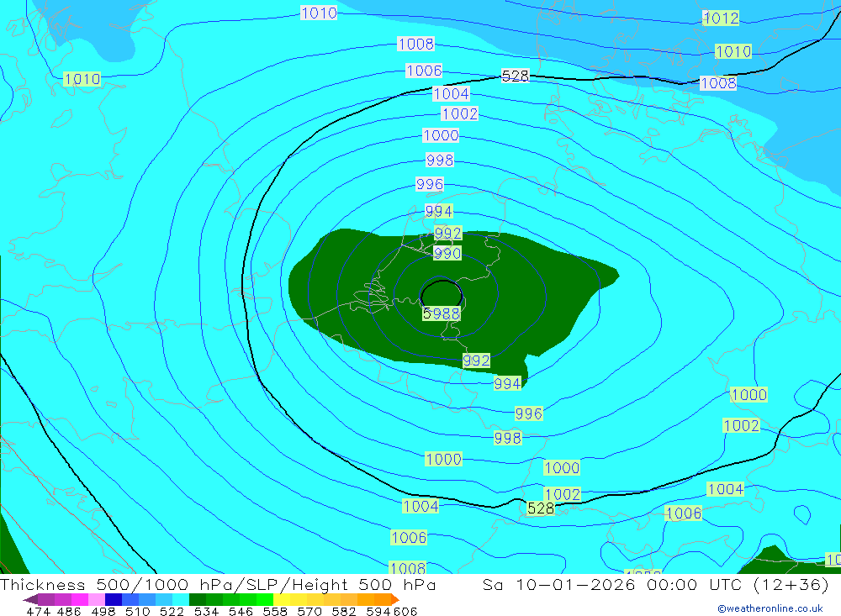Click the 1006 label below the top 1008

pos(424,71)
